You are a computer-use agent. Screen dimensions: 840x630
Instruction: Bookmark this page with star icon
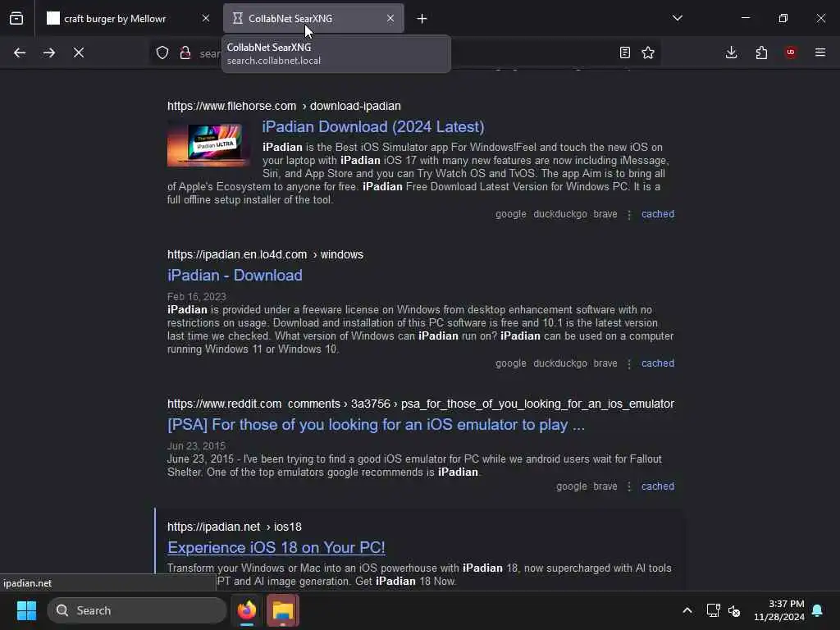pos(648,52)
